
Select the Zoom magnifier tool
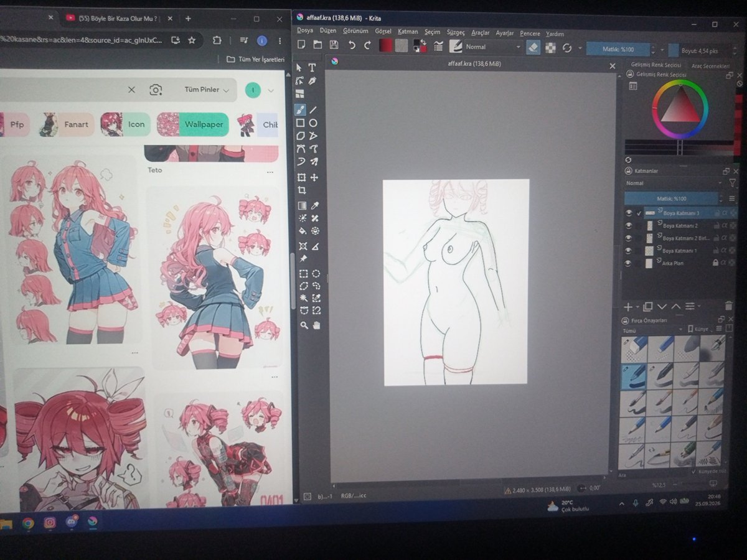304,325
